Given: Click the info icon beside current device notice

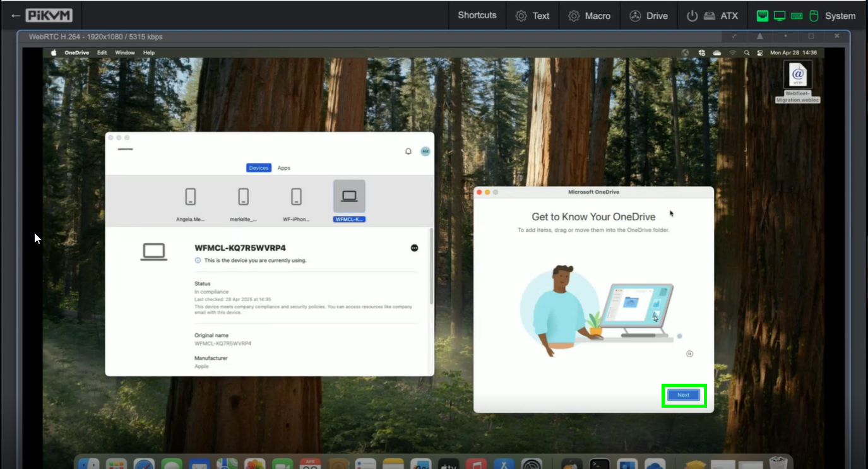Looking at the screenshot, I should pos(198,260).
